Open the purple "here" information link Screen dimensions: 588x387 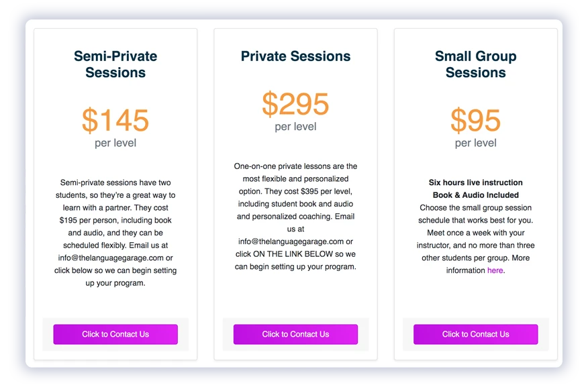click(x=495, y=270)
